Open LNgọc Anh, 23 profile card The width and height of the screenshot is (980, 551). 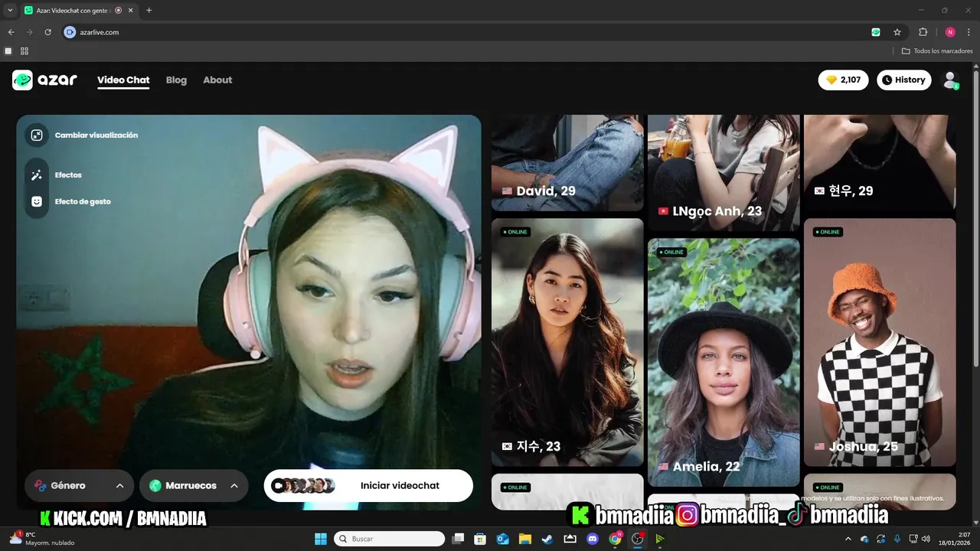pos(724,172)
